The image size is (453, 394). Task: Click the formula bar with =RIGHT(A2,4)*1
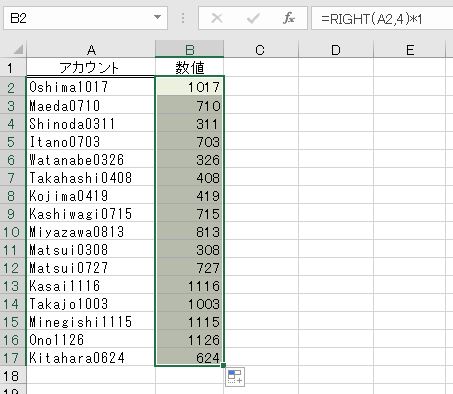382,19
